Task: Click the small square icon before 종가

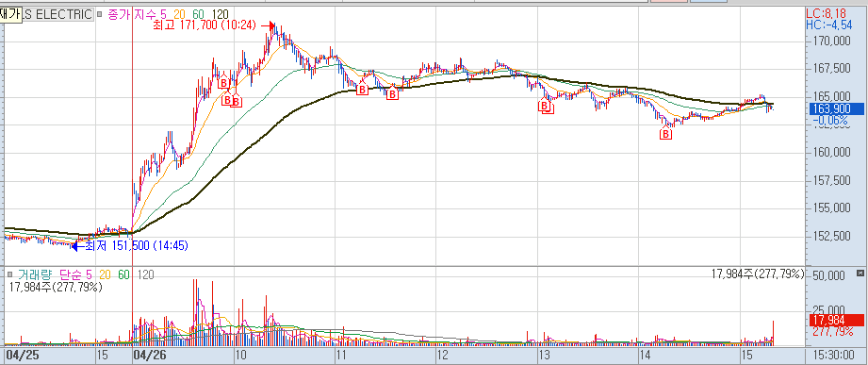Action: coord(99,15)
